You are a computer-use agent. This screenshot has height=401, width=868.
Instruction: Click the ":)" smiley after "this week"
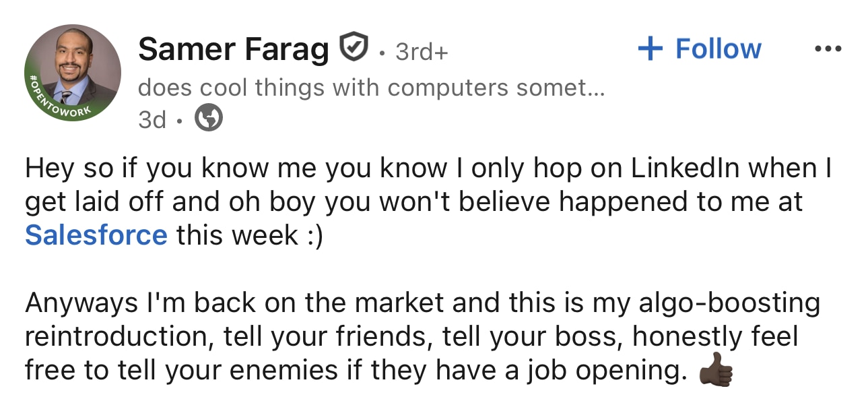tap(312, 235)
